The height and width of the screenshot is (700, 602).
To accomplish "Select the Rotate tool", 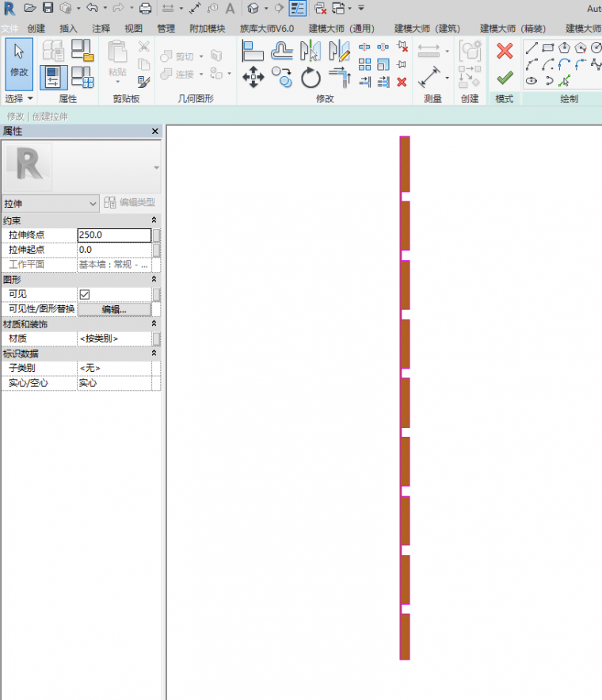I will pyautogui.click(x=311, y=77).
